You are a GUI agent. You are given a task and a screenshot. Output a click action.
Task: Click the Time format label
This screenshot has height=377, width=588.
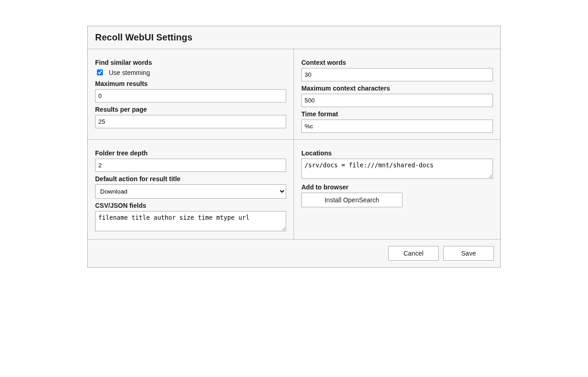point(320,114)
